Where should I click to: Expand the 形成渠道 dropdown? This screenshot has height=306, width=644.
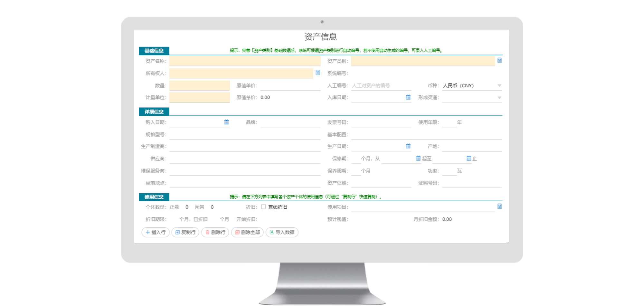[x=499, y=98]
